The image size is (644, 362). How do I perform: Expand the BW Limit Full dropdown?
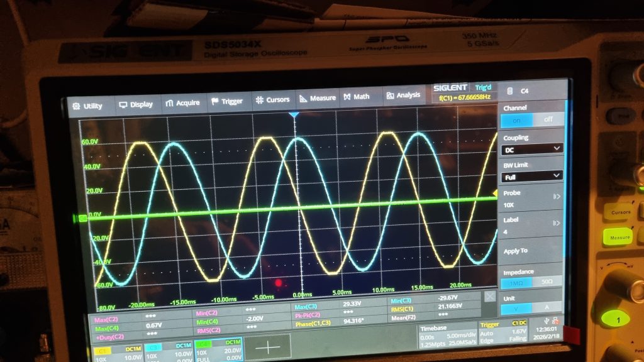point(531,177)
